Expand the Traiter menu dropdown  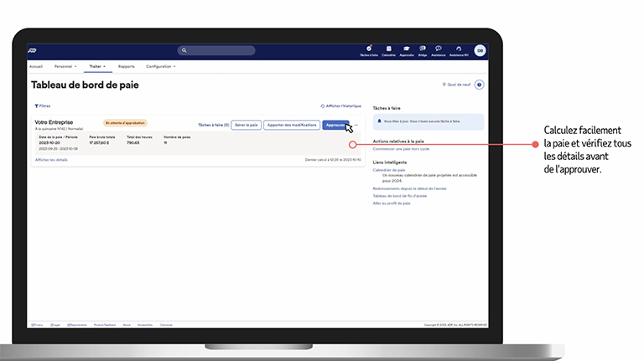[97, 65]
